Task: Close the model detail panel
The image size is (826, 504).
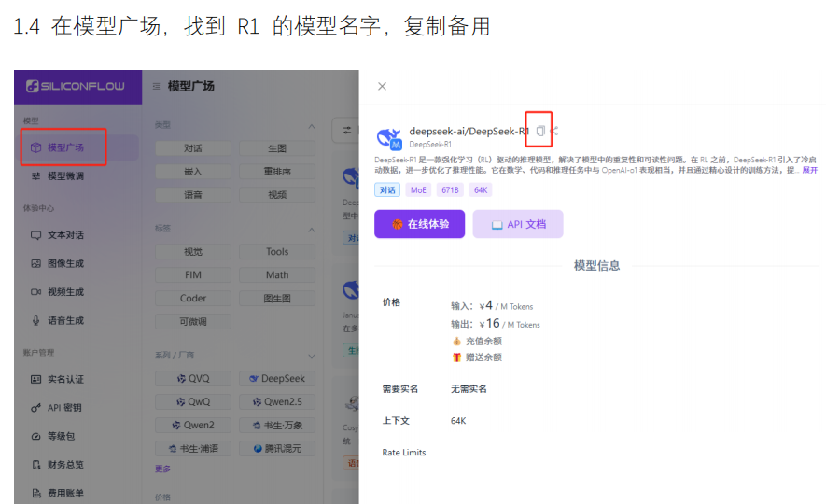Action: [x=382, y=86]
